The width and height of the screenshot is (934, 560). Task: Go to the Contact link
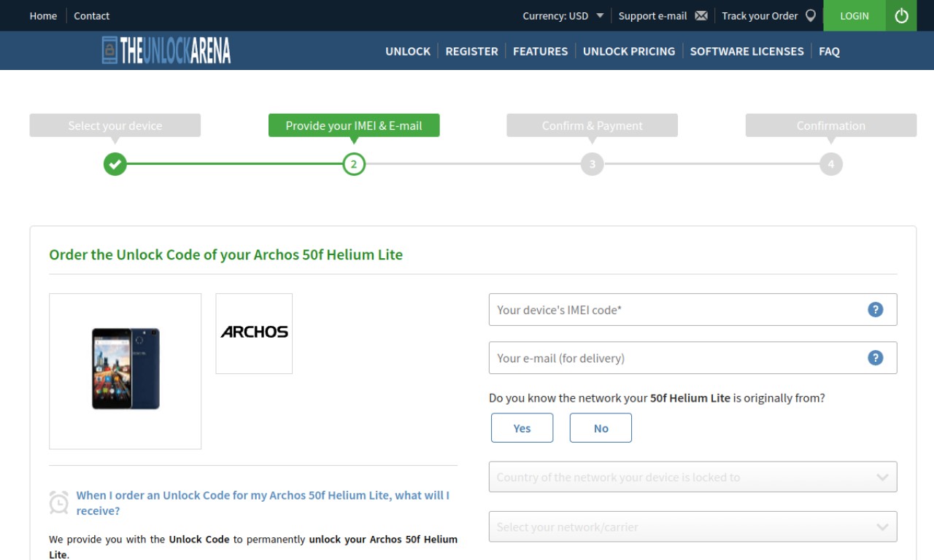pos(91,15)
